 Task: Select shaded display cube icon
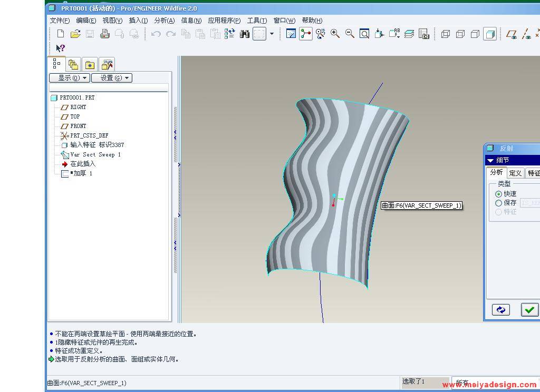coord(490,34)
